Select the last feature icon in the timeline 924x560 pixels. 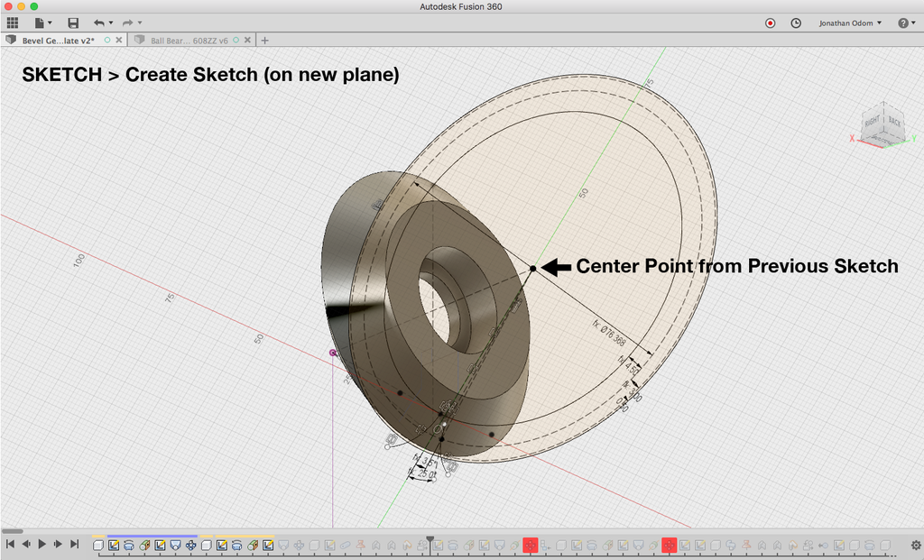point(884,545)
